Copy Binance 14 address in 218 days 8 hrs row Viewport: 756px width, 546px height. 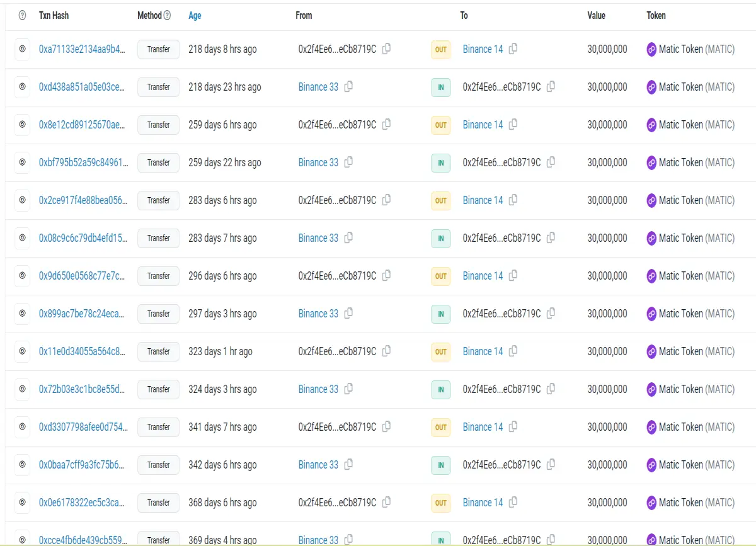(513, 48)
